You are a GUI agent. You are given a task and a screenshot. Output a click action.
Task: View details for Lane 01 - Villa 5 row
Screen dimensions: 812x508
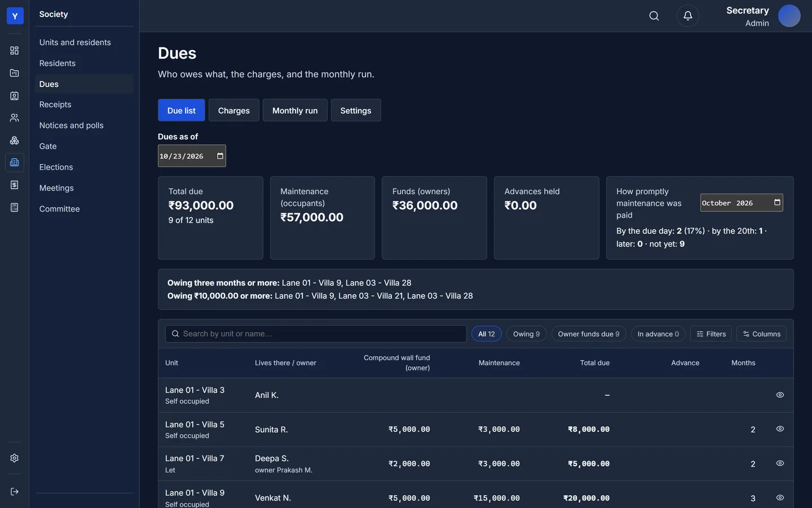[780, 429]
